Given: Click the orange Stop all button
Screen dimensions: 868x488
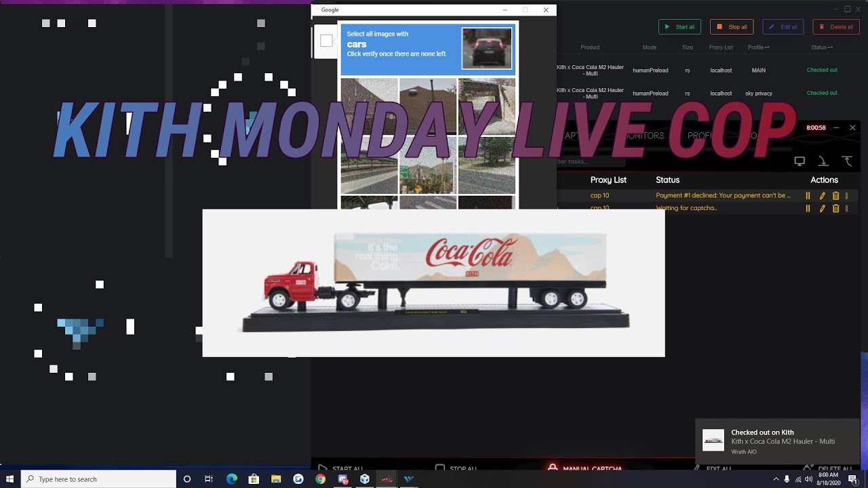Looking at the screenshot, I should tap(732, 27).
